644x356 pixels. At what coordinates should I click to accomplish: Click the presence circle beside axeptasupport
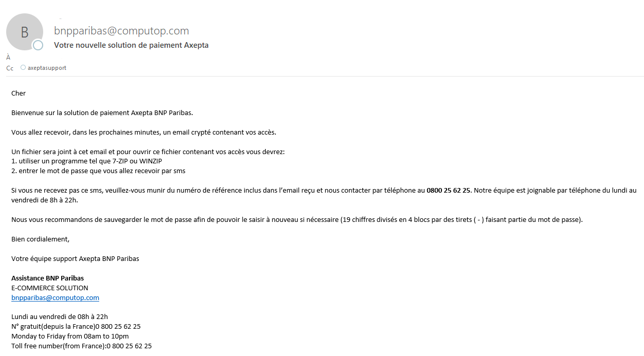(x=23, y=68)
